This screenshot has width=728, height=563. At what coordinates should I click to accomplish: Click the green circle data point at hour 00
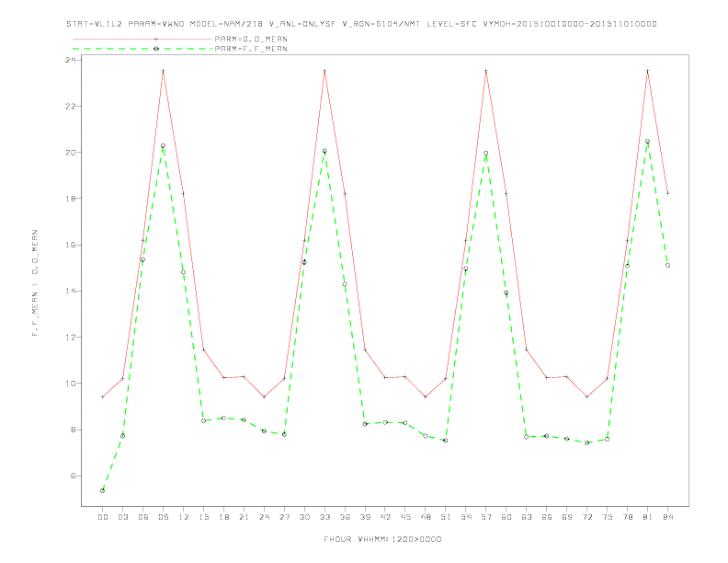[103, 490]
